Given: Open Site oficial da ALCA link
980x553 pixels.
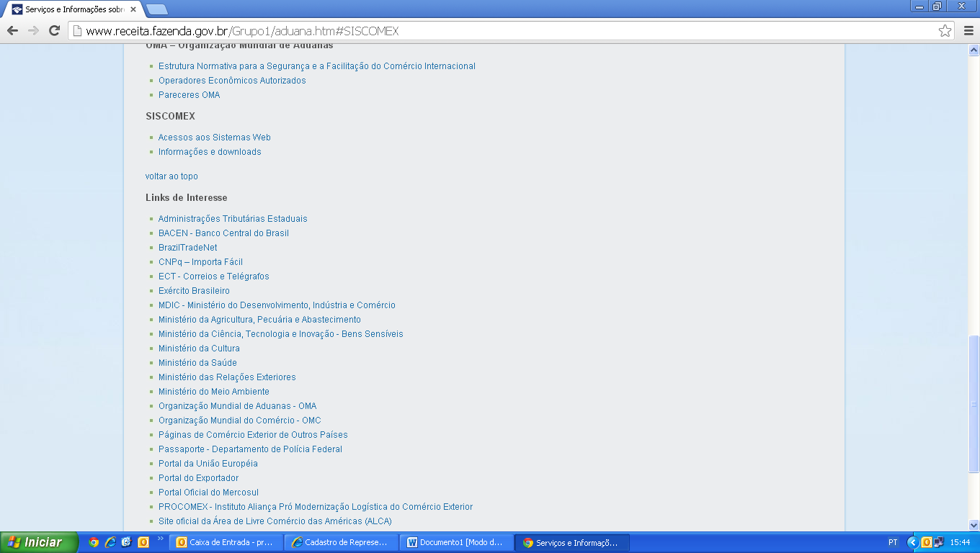Looking at the screenshot, I should coord(275,521).
